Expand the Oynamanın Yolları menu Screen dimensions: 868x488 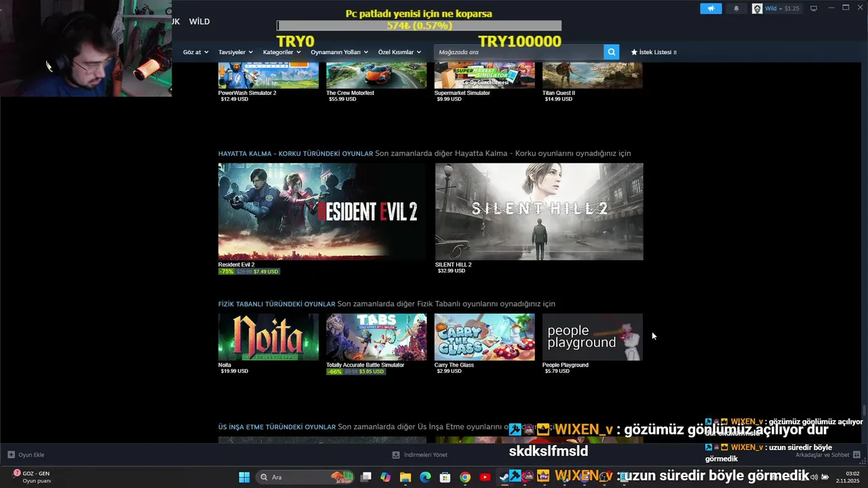point(339,52)
